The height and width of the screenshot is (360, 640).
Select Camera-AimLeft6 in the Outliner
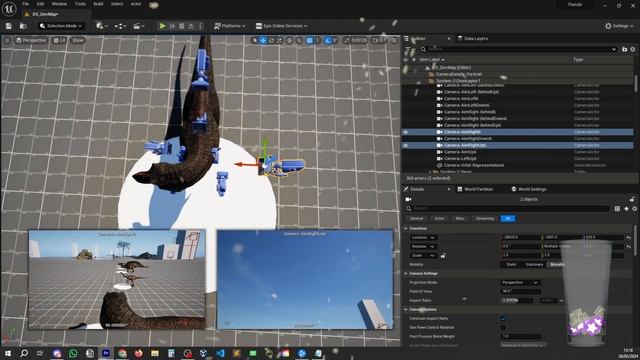point(461,99)
